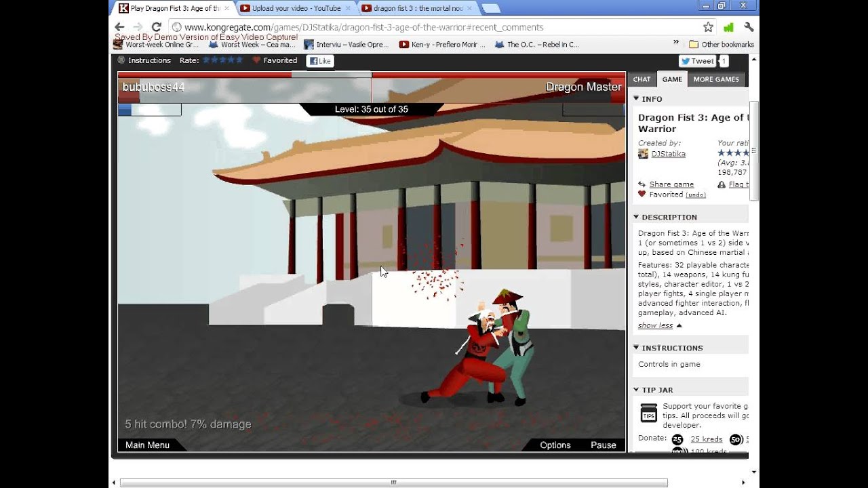The height and width of the screenshot is (488, 868).
Task: Click the Share game arrows icon
Action: 642,184
